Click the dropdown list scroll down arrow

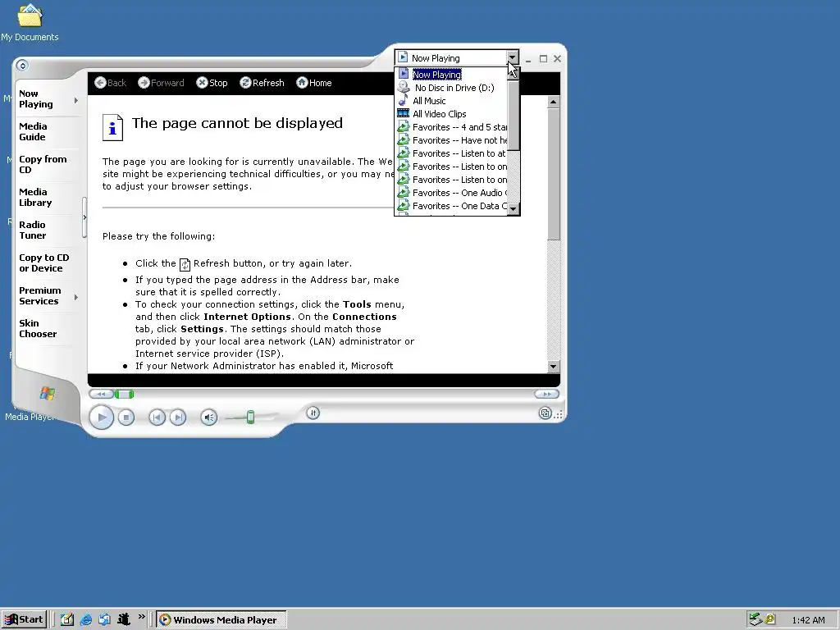(514, 209)
